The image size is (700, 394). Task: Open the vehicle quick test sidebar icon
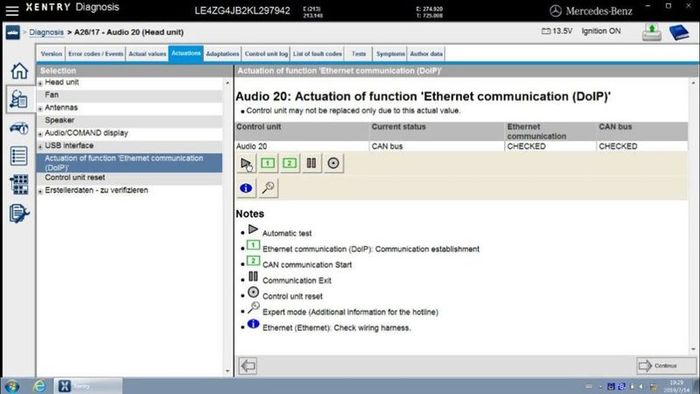pyautogui.click(x=19, y=128)
